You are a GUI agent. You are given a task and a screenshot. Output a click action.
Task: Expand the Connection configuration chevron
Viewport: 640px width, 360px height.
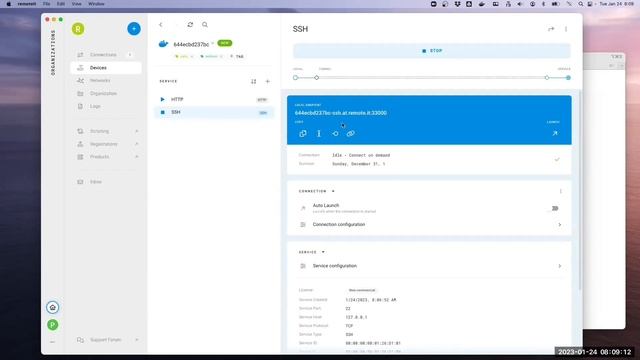point(560,224)
